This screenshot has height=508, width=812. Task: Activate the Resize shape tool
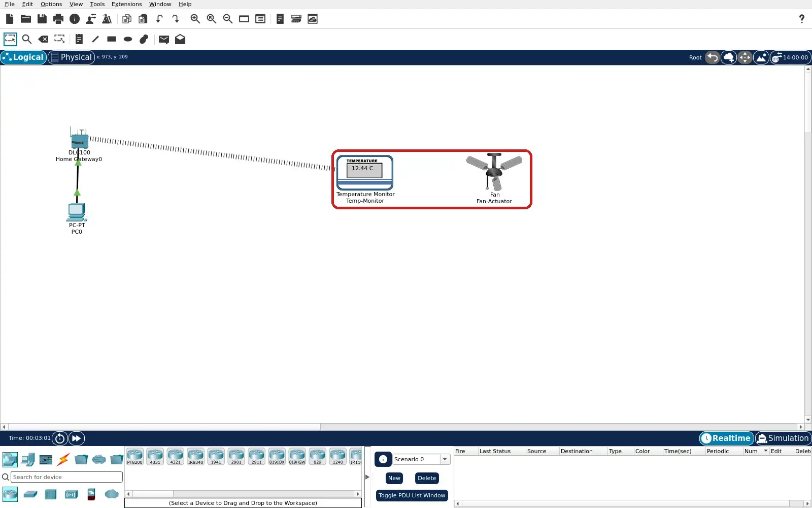[x=59, y=39]
